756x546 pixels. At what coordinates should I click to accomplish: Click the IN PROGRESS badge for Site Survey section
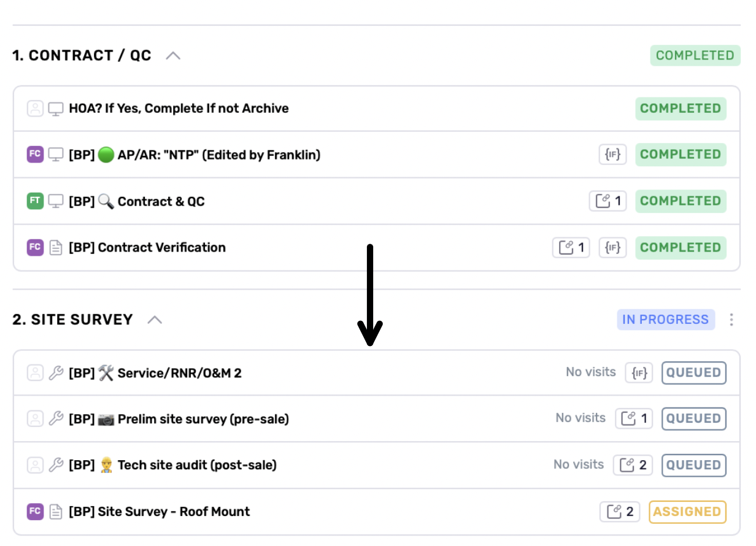click(666, 320)
